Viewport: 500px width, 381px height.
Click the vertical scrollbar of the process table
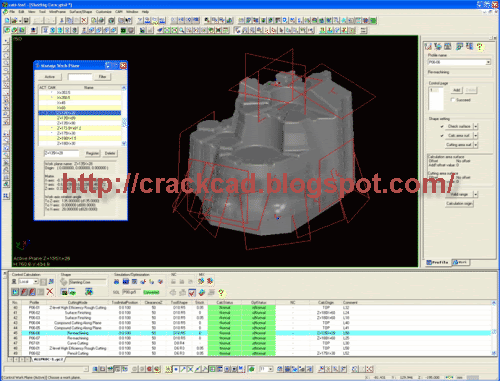494,328
